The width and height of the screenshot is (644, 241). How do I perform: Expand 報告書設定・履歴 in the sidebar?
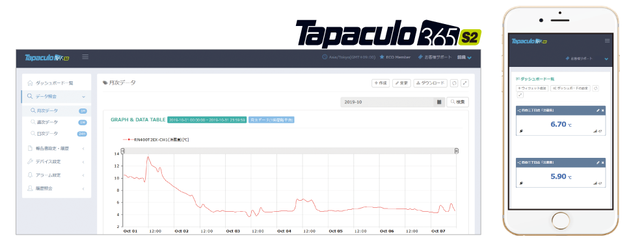pyautogui.click(x=56, y=148)
